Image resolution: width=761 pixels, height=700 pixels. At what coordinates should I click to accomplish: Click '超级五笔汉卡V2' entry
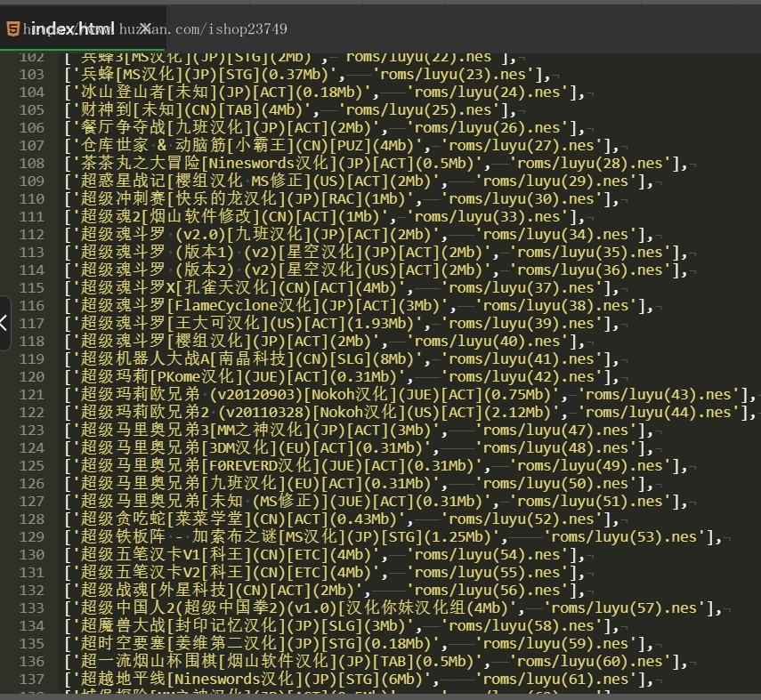pyautogui.click(x=141, y=573)
